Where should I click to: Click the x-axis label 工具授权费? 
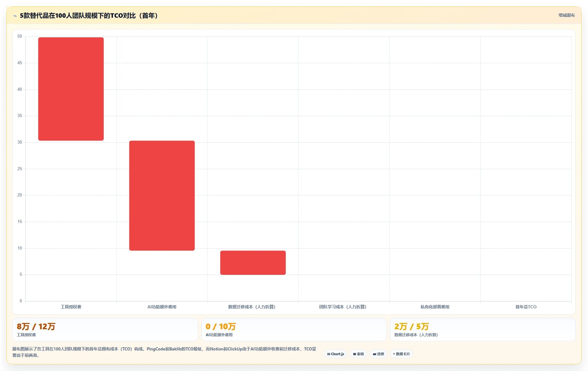coord(71,307)
